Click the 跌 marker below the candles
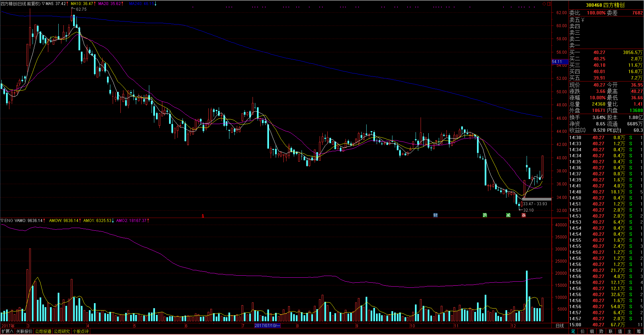The width and height of the screenshot is (644, 335). pyautogui.click(x=485, y=215)
